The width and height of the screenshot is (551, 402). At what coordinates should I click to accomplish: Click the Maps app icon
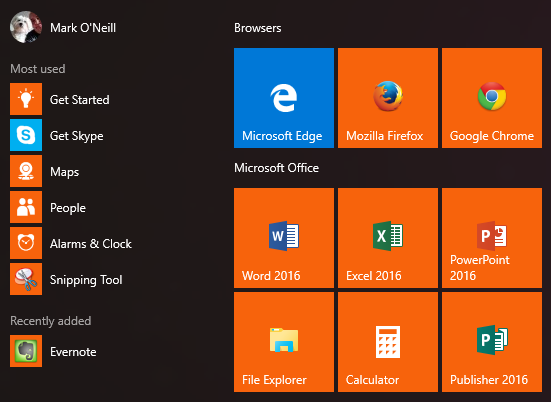tap(26, 171)
